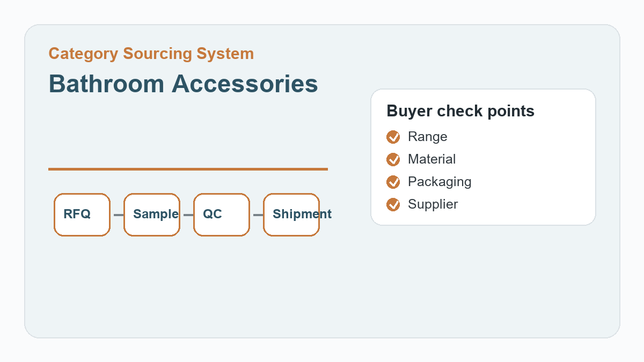Screen dimensions: 644x362
Task: Select the Supplier text label
Action: [x=433, y=204]
